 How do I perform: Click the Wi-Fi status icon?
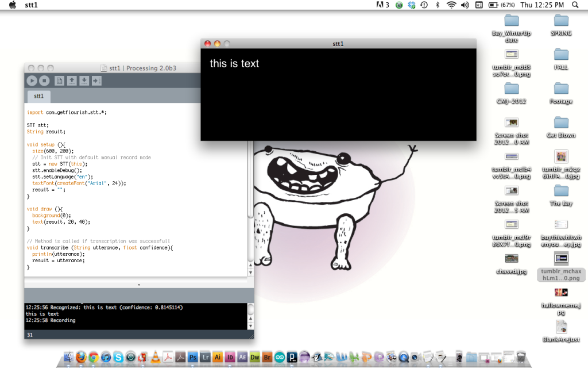451,5
